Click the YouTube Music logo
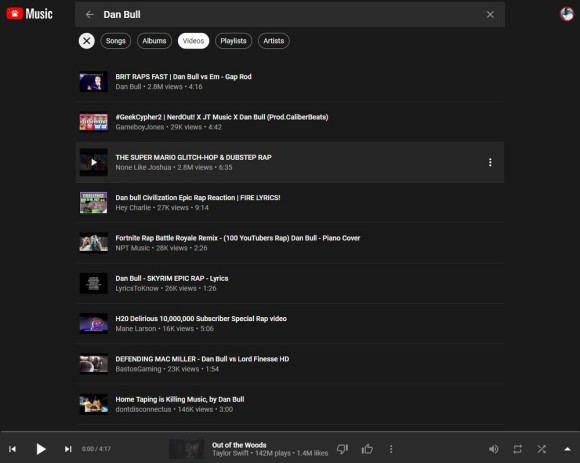 30,14
